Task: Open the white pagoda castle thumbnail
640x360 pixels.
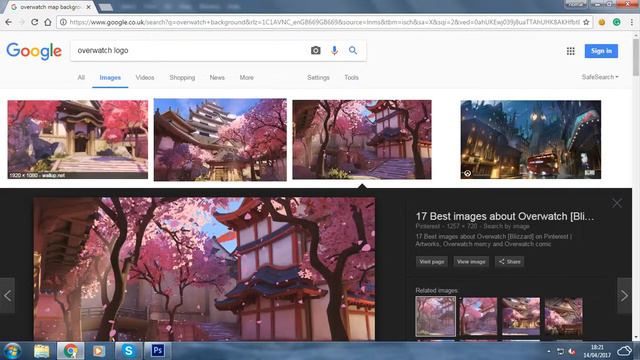Action: pos(220,139)
